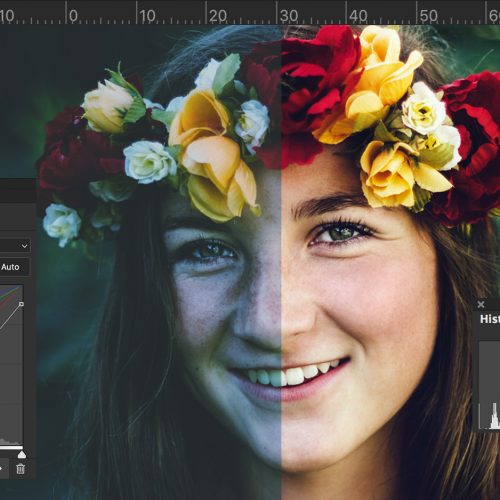Screen dimensions: 500x500
Task: Click the input gradient bar below the curve graph
Action: click(x=11, y=448)
